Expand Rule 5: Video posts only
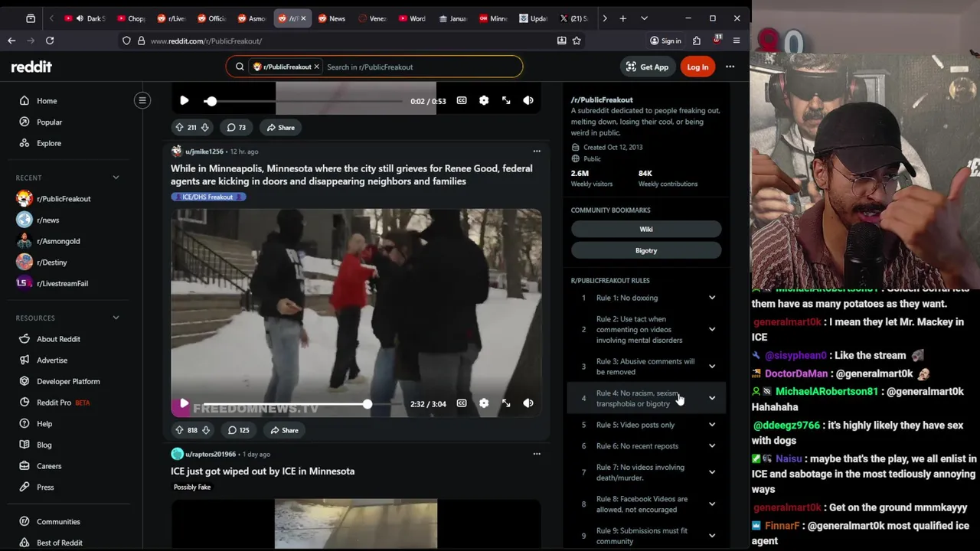This screenshot has width=980, height=551. [646, 425]
